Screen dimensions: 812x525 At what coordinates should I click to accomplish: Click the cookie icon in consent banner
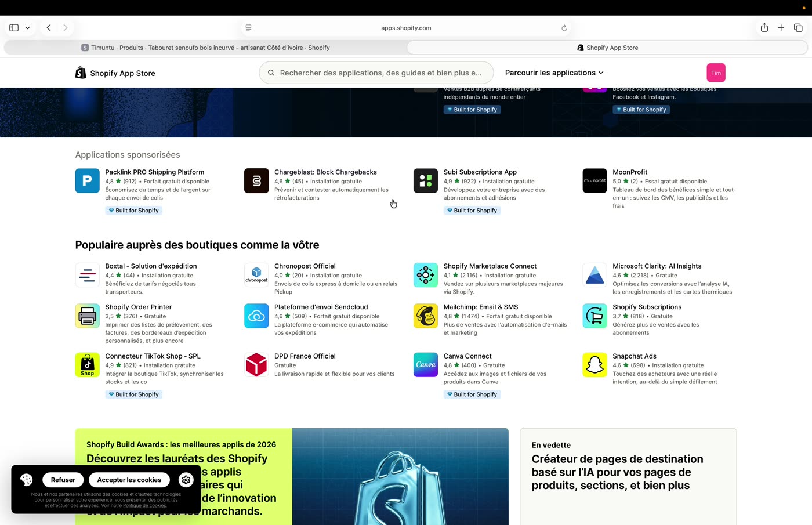26,480
